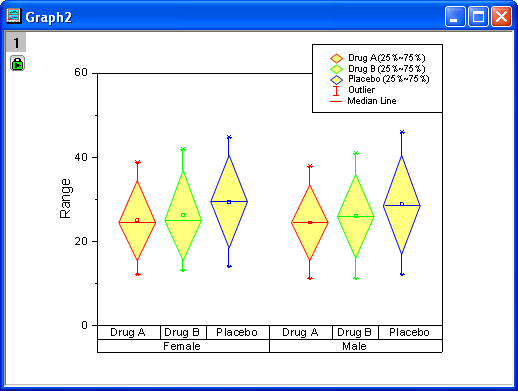Select the Female Drug A red diamond box
The image size is (518, 391).
click(x=137, y=220)
